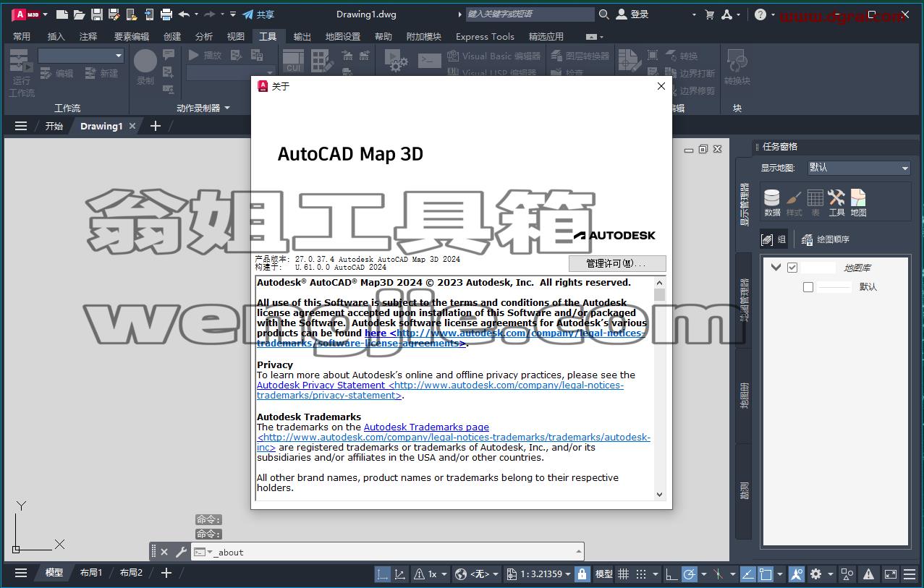Open the 显示地图 默认 dropdown
Screen dimensions: 924x588
point(859,168)
